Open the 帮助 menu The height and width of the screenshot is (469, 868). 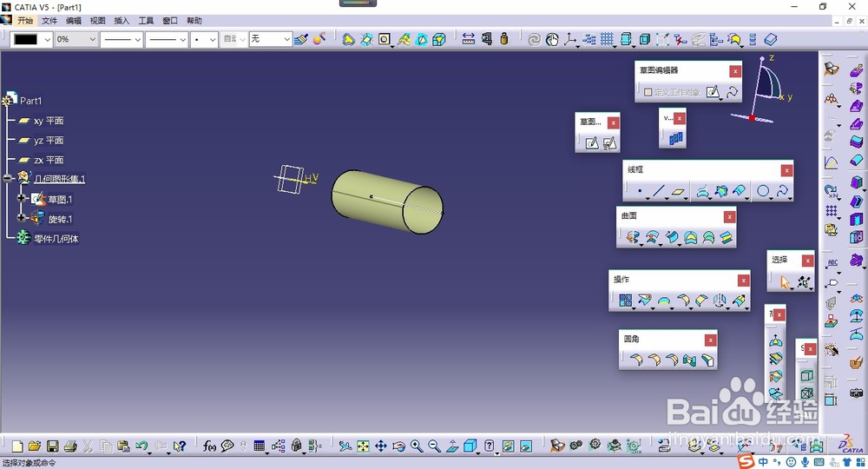pyautogui.click(x=194, y=21)
